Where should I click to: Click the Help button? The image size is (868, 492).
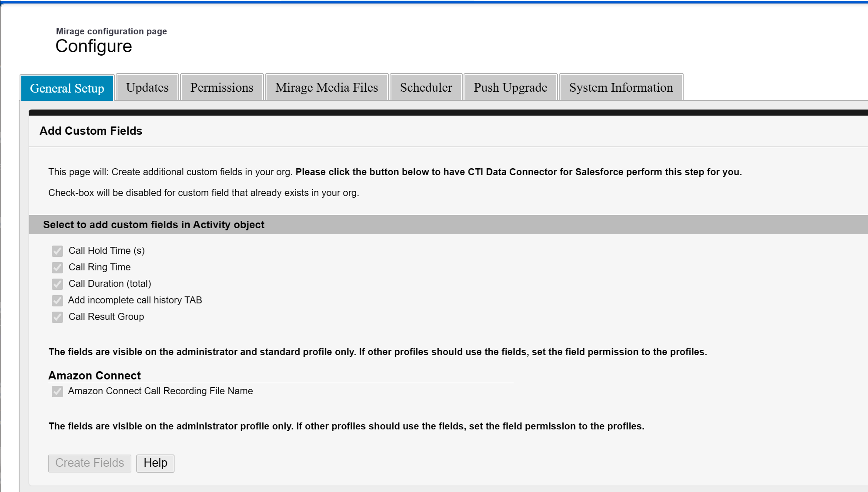pos(155,463)
